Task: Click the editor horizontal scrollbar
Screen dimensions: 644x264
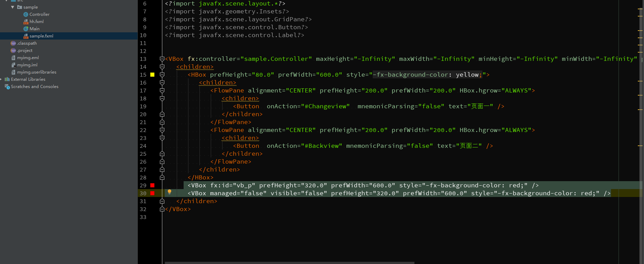Action: (290, 263)
